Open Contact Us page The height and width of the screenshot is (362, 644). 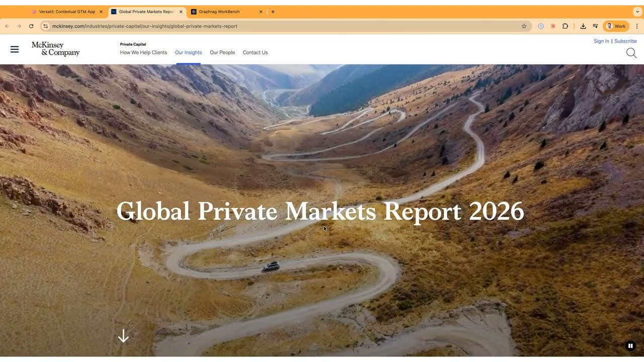(255, 52)
